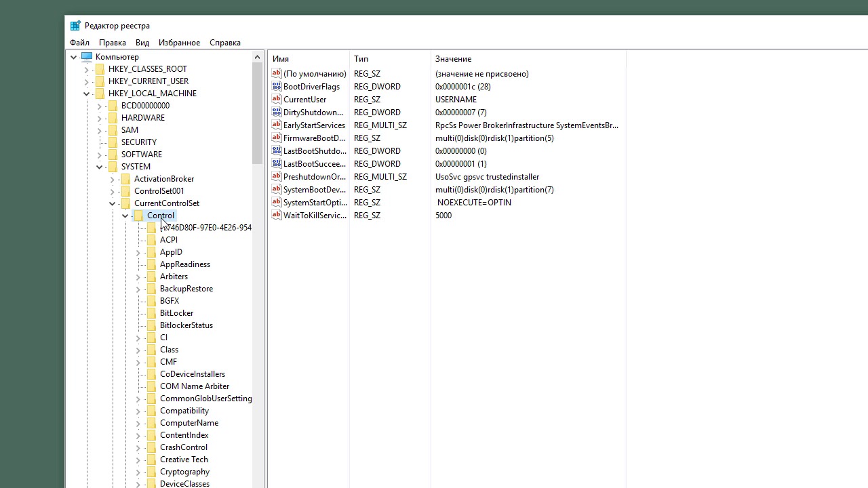
Task: Expand the AppID key
Action: [x=138, y=252]
